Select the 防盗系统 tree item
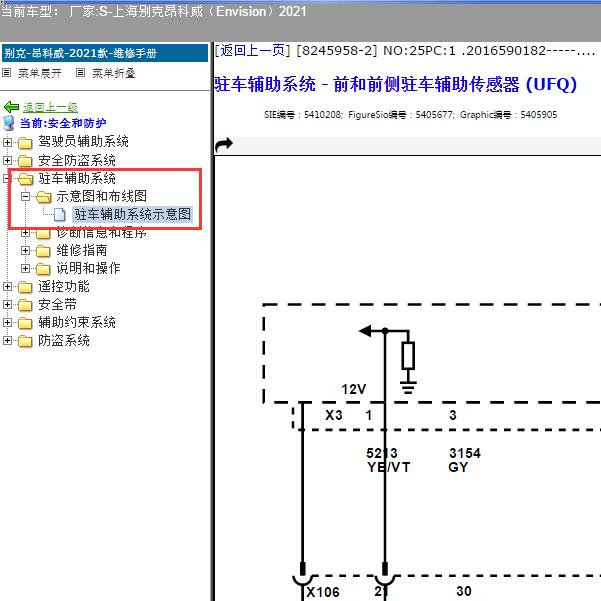Image resolution: width=601 pixels, height=601 pixels. click(64, 340)
